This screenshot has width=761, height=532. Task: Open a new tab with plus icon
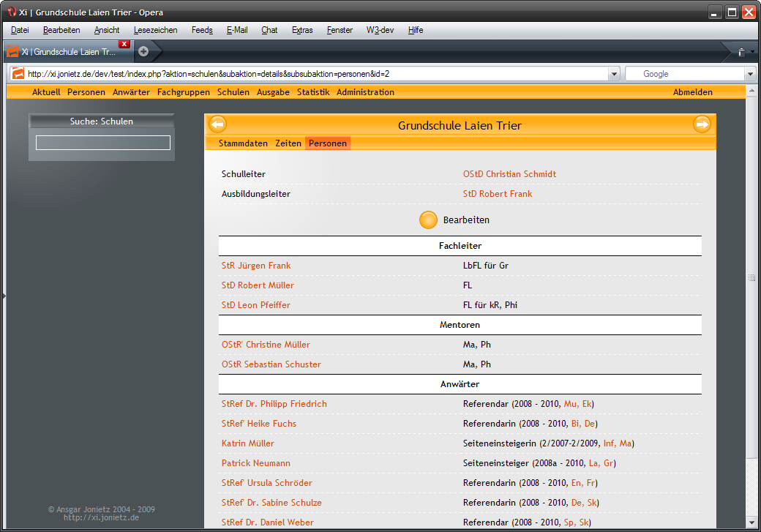143,51
